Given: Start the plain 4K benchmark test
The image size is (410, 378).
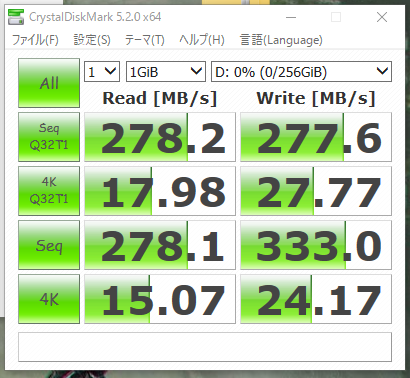Looking at the screenshot, I should 49,299.
